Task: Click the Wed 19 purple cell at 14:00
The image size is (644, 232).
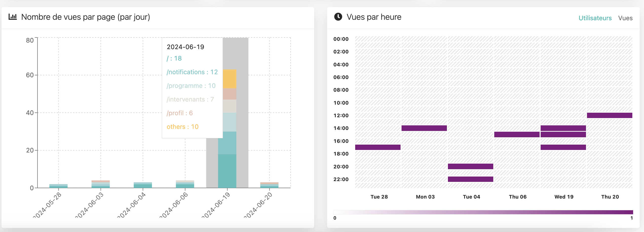Action: tap(563, 128)
